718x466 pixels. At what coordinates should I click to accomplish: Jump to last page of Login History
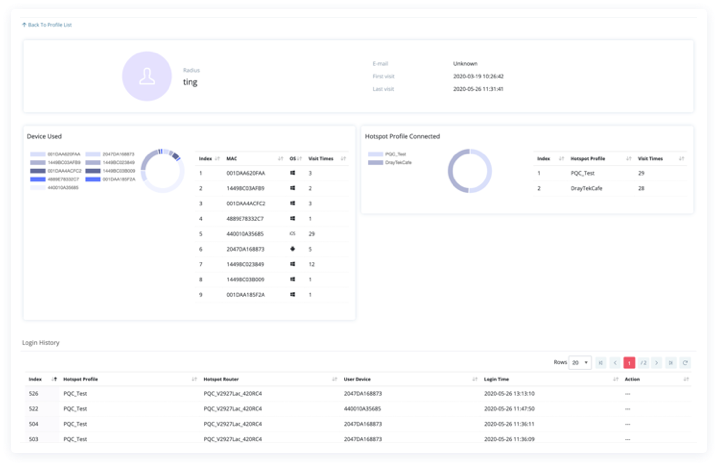point(671,362)
